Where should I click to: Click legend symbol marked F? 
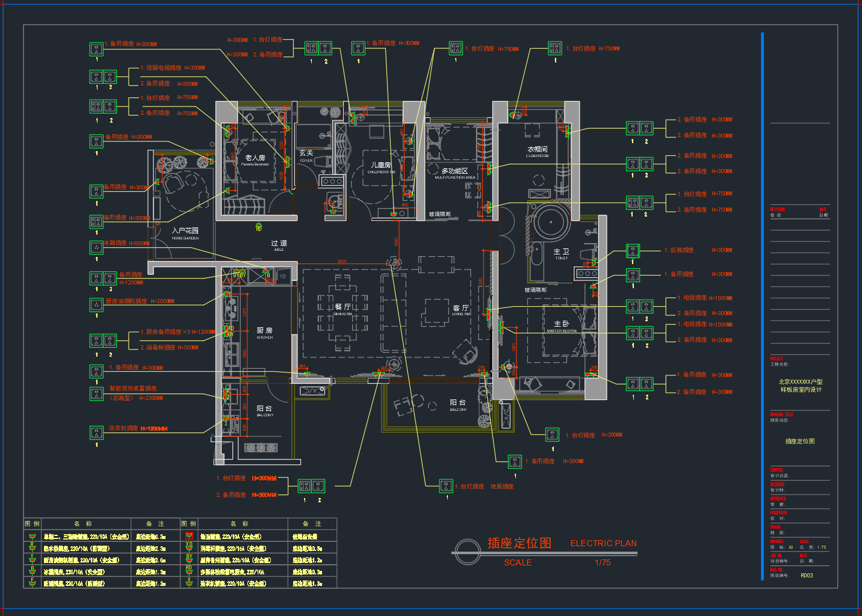[33, 582]
